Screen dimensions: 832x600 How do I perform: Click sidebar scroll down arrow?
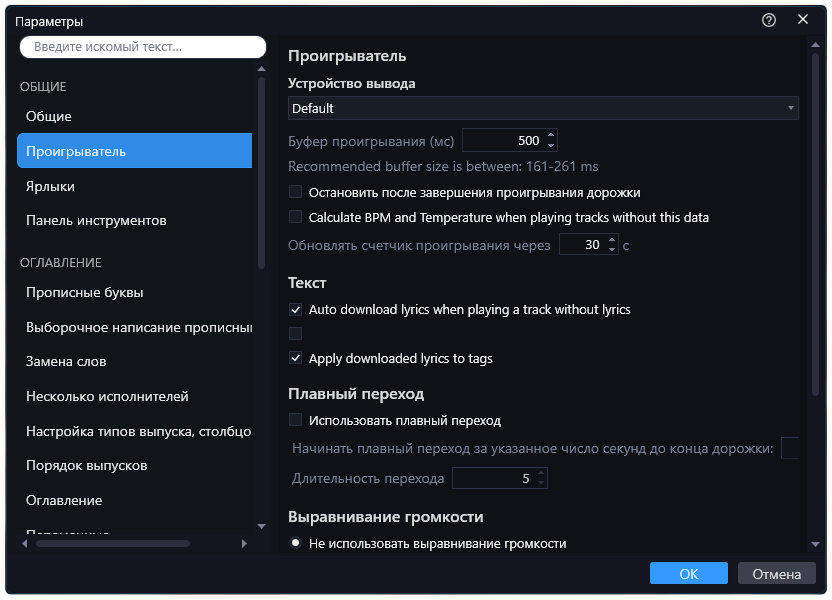[x=261, y=526]
